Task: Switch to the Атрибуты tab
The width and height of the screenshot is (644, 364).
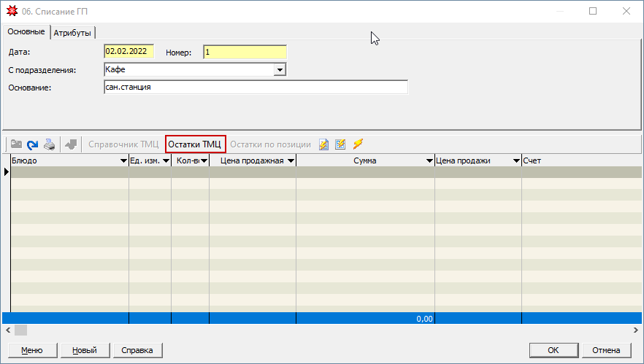Action: [72, 33]
